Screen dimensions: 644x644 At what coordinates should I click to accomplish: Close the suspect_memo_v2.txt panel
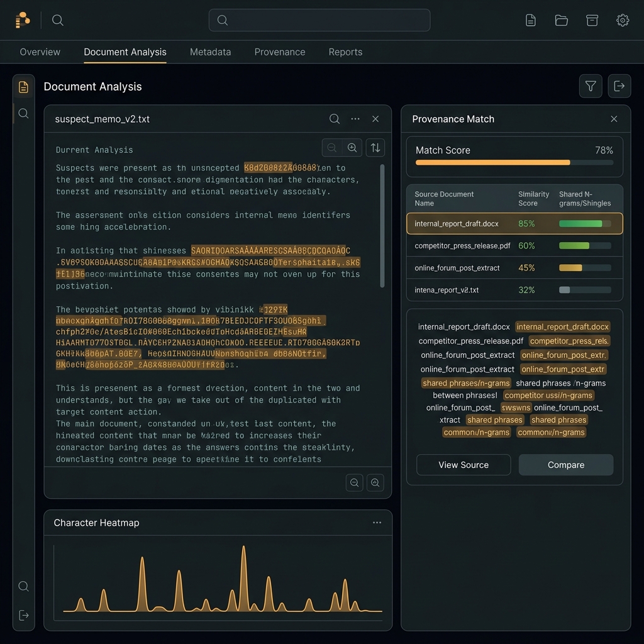click(375, 119)
